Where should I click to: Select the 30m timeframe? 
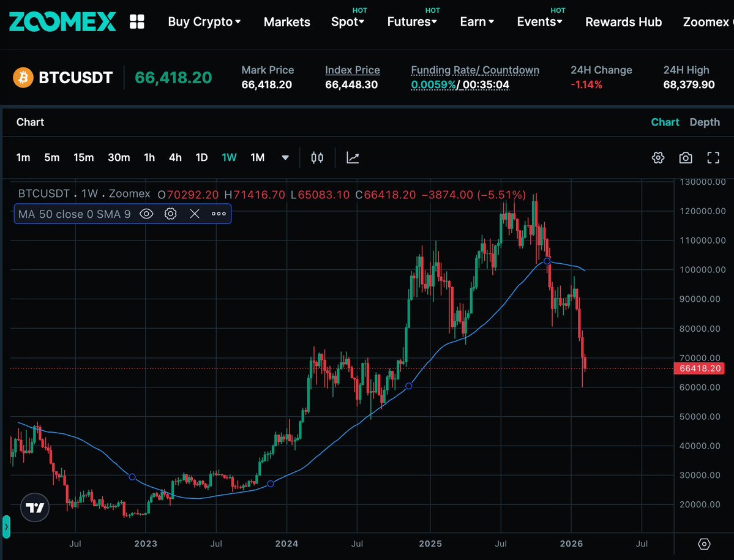click(119, 158)
